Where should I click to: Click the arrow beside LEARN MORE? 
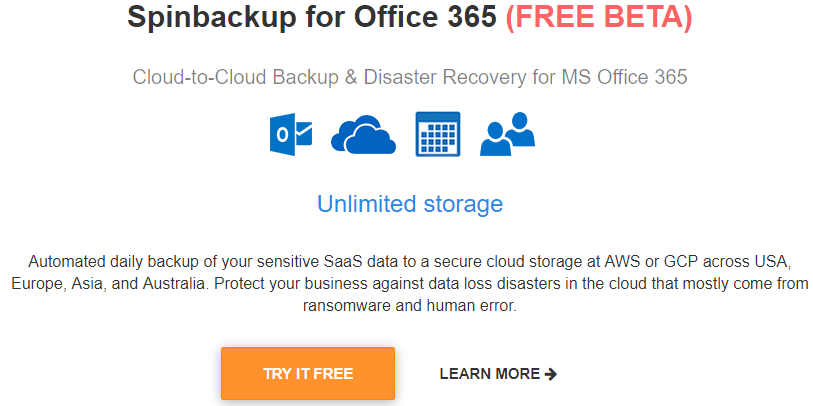coord(551,374)
